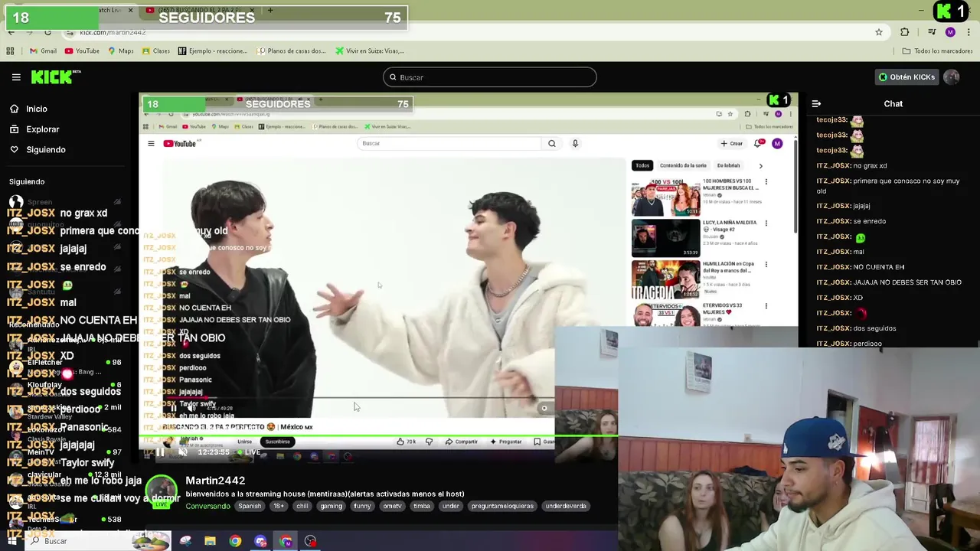Open YouTube account avatar M
The width and height of the screenshot is (980, 551).
777,144
